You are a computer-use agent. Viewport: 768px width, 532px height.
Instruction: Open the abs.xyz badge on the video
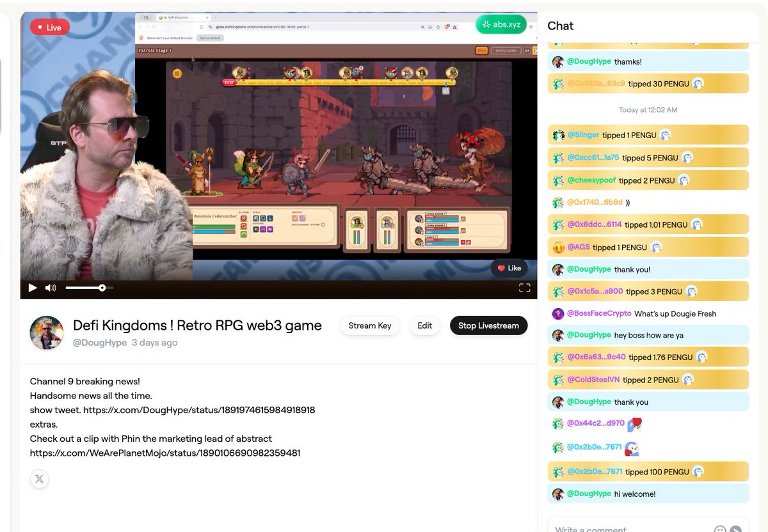point(501,25)
